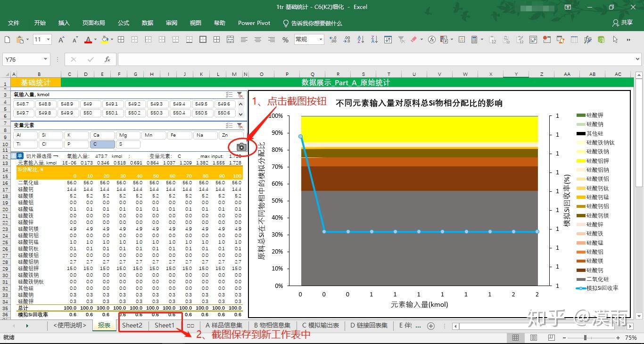This screenshot has height=344, width=644.
Task: Select the 549.1 oxygen input slicer value
Action: 113,104
